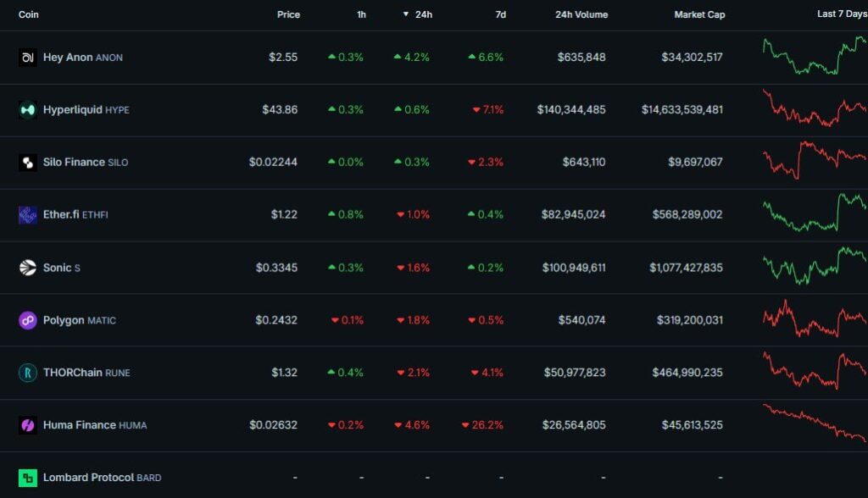Click the Ether.fi coin logo
Screen dimensions: 868x498
tap(26, 215)
